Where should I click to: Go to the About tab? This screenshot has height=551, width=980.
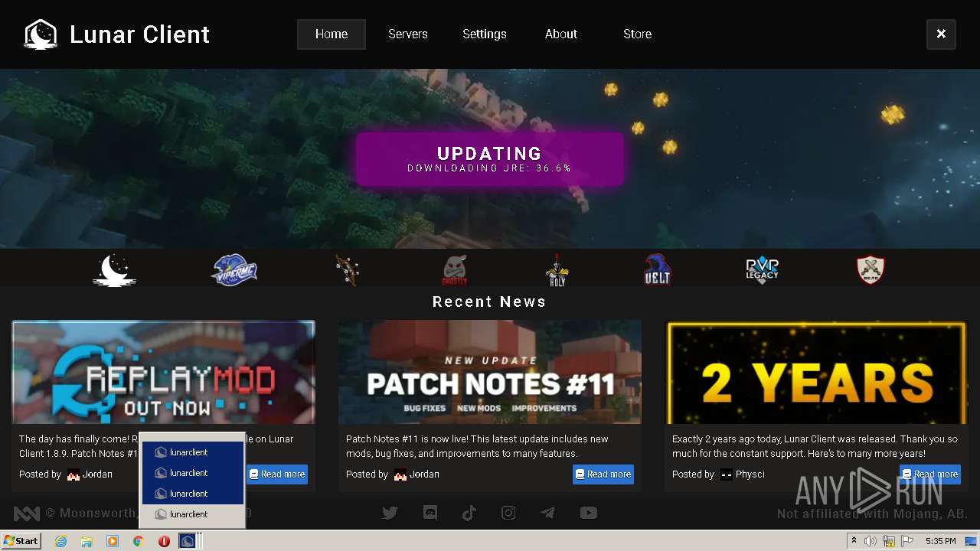coord(561,34)
